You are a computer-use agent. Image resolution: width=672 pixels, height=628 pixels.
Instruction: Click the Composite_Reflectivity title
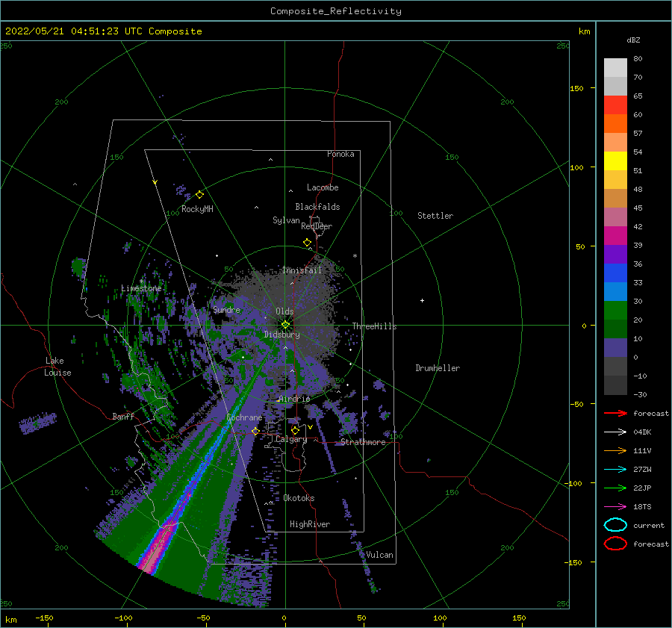tap(335, 11)
